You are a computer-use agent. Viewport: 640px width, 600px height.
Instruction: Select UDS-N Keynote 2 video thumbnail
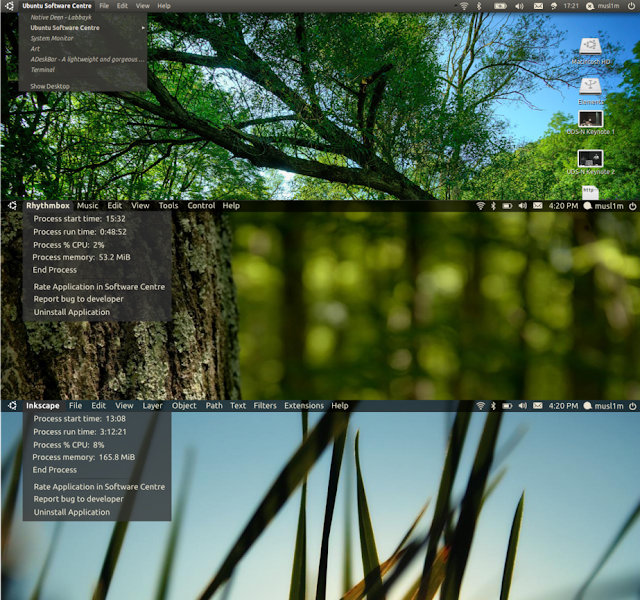coord(590,158)
